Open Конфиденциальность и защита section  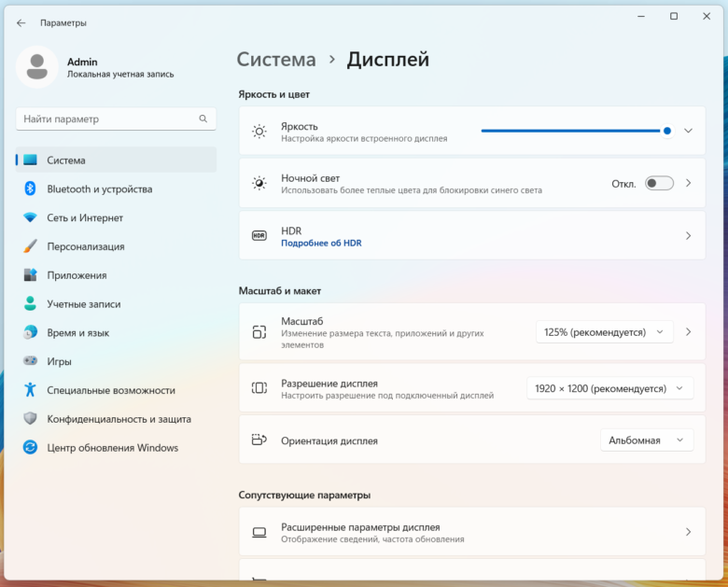[116, 419]
